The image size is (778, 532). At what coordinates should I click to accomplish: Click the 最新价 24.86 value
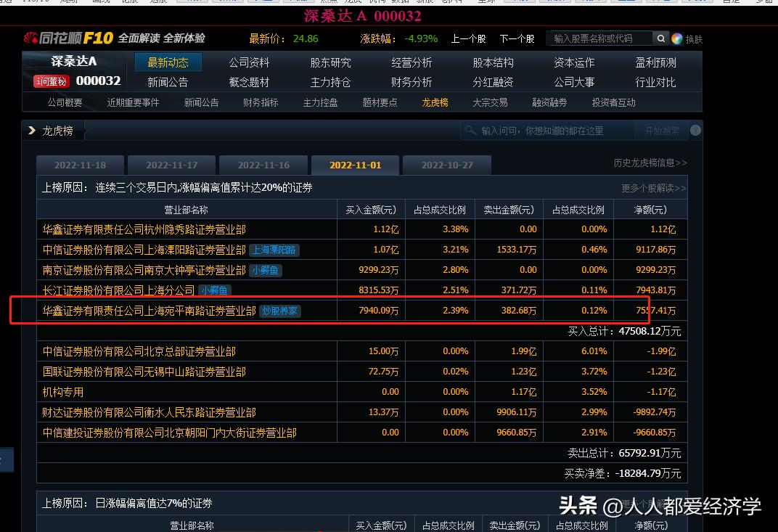[306, 38]
